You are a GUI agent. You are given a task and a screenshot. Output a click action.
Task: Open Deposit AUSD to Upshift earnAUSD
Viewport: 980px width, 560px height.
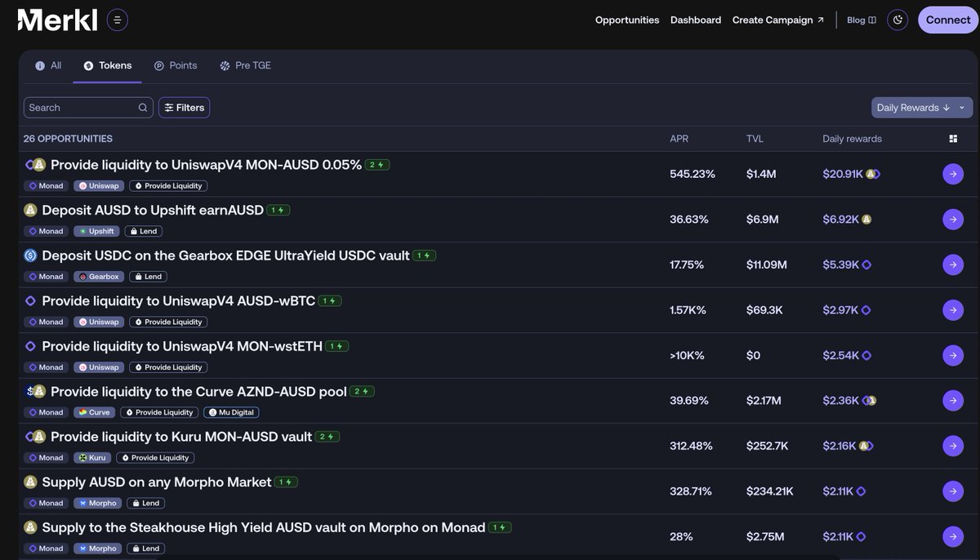click(153, 210)
